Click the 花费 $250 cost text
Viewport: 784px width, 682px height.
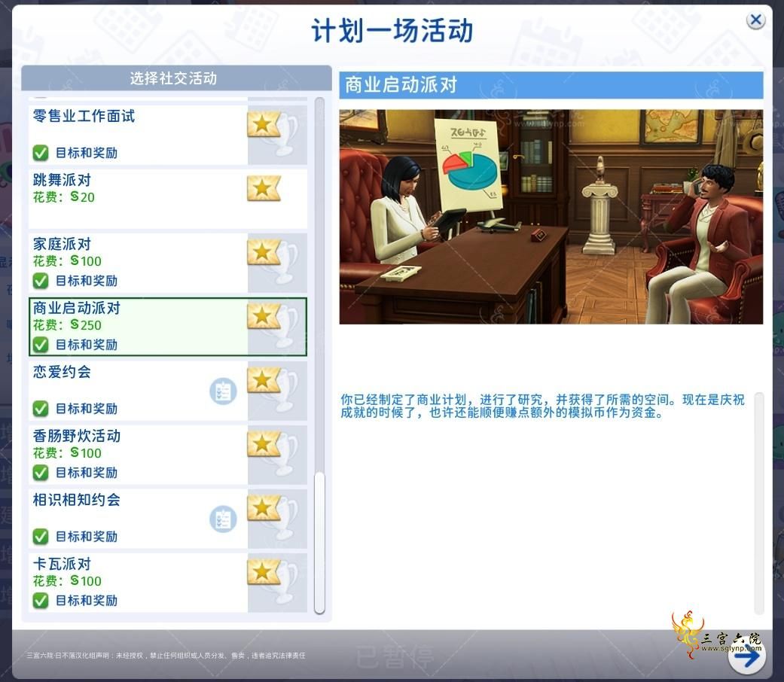(x=67, y=325)
